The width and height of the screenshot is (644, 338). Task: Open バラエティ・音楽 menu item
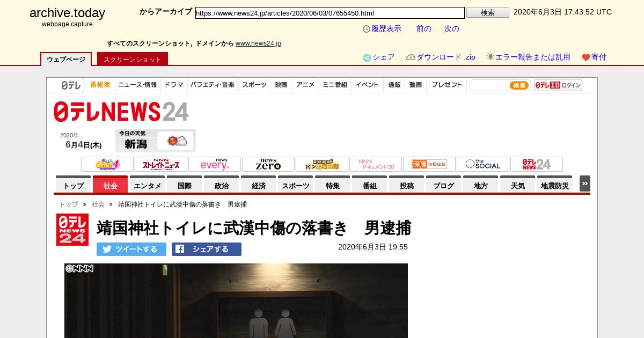click(213, 85)
